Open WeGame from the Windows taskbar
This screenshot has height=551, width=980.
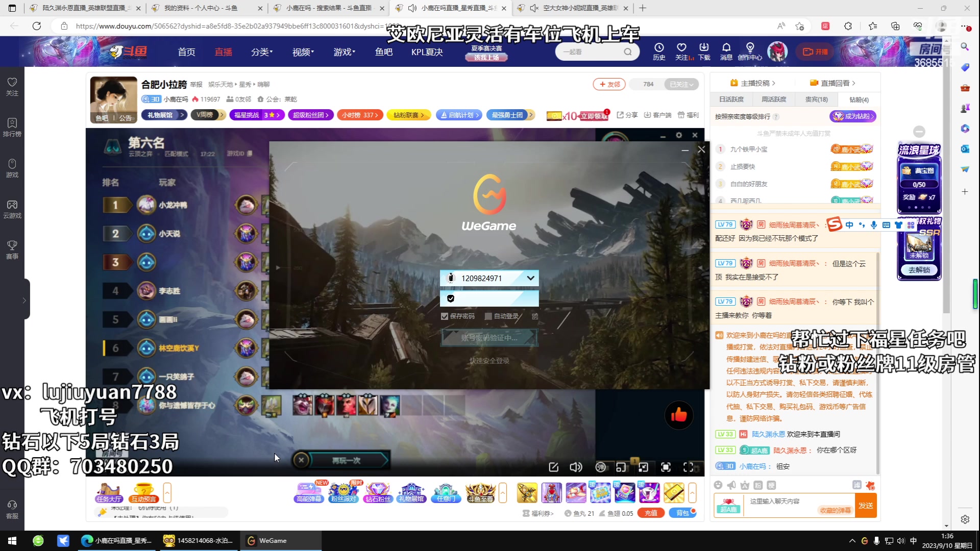click(282, 541)
